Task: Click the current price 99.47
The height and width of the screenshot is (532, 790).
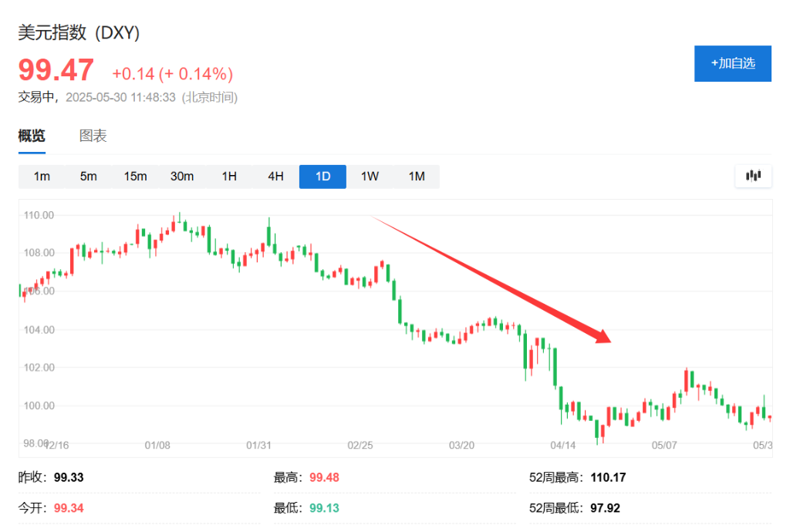Action: 55,70
